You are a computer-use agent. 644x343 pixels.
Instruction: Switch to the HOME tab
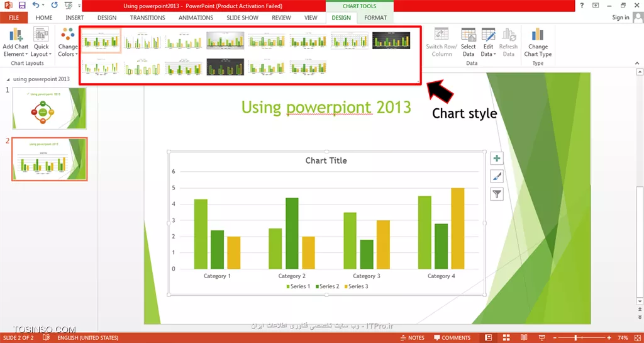[x=44, y=18]
